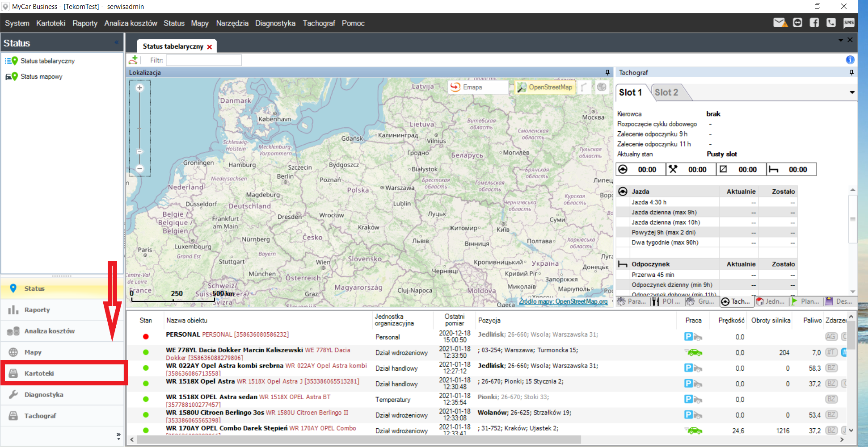Click green status dot for WR 1580U
This screenshot has width=868, height=447.
click(146, 415)
